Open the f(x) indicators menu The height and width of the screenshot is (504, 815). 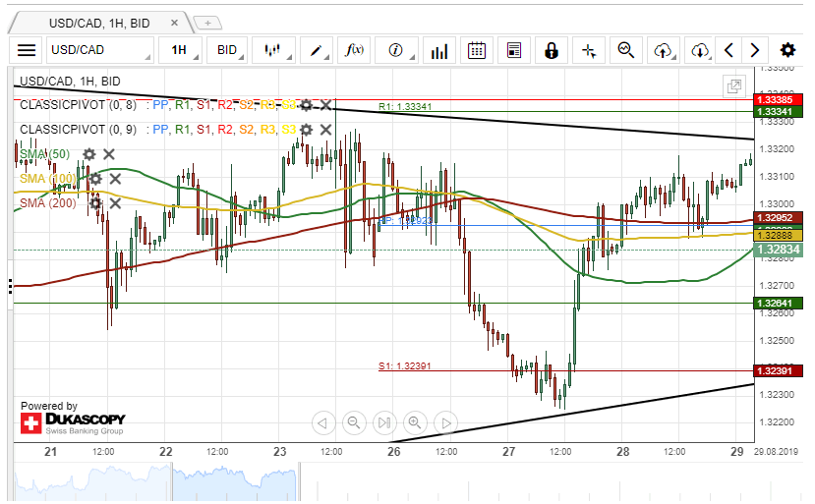tap(356, 50)
